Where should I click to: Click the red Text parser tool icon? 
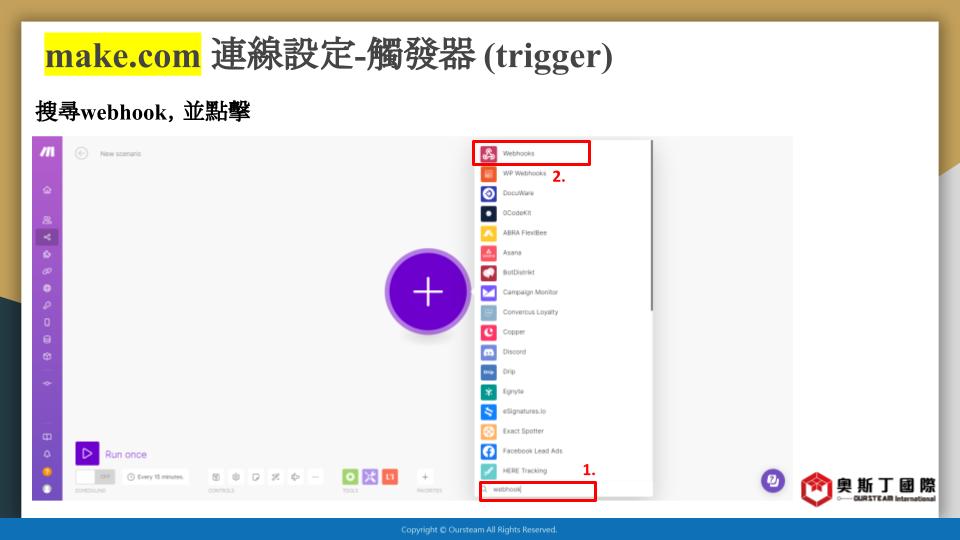[x=390, y=476]
